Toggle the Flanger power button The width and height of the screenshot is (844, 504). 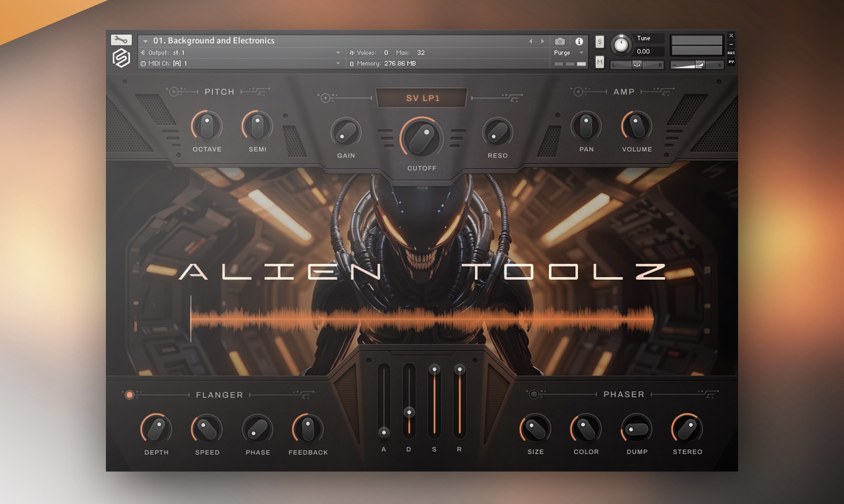coord(130,395)
